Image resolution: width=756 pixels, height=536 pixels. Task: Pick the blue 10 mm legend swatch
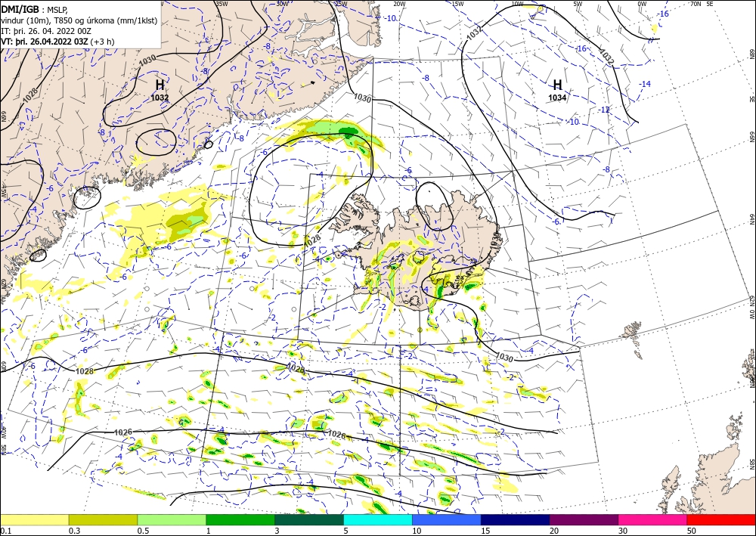point(447,519)
